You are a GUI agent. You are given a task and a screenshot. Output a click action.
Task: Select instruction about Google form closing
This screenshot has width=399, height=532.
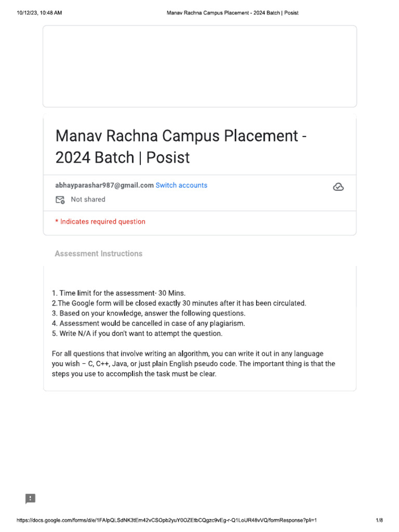[179, 303]
